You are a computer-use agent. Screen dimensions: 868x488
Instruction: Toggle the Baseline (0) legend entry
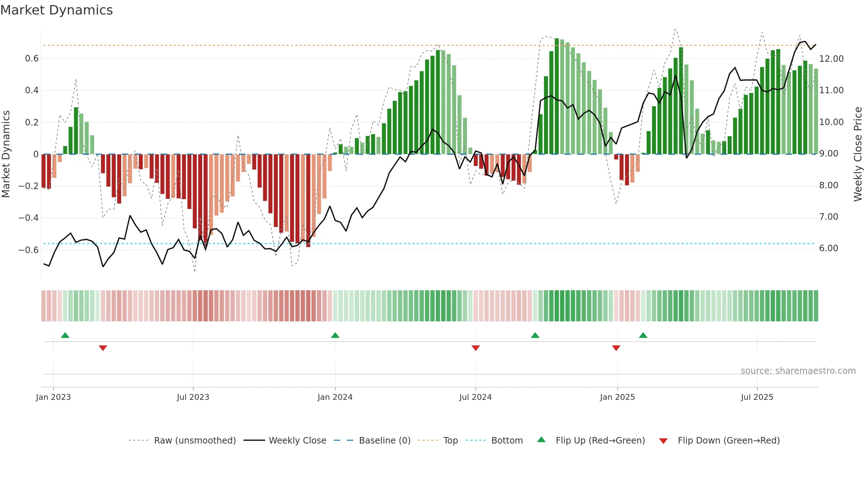[372, 441]
